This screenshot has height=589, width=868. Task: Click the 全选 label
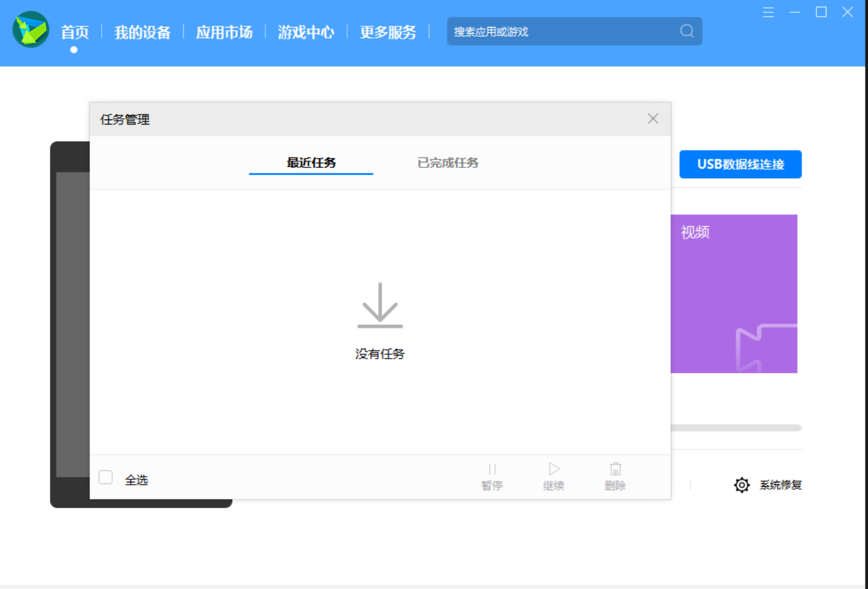tap(137, 480)
